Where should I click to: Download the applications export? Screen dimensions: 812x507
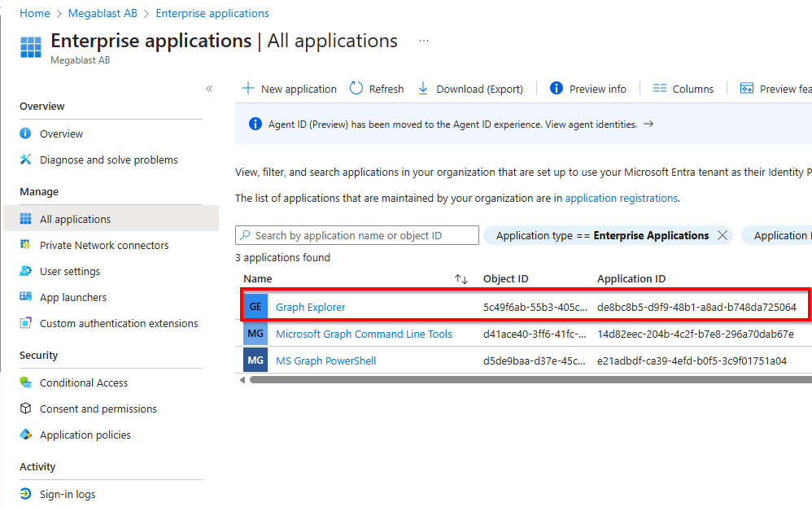[x=470, y=89]
